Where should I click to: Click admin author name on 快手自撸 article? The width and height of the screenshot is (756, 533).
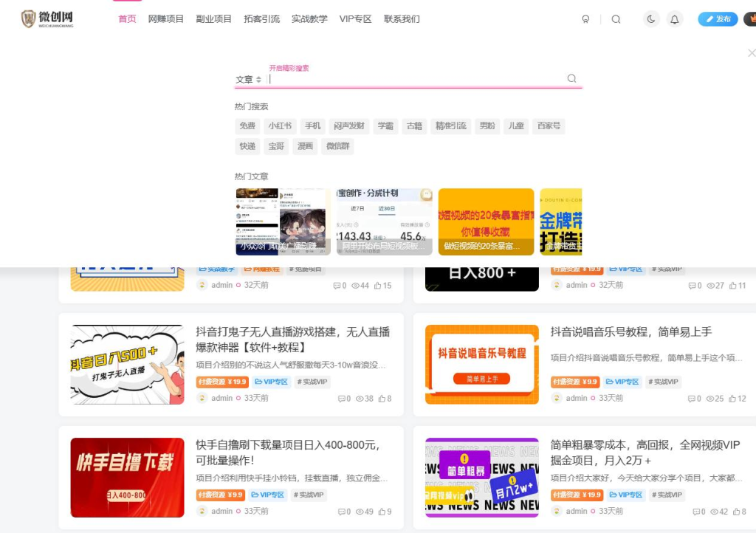click(x=221, y=511)
